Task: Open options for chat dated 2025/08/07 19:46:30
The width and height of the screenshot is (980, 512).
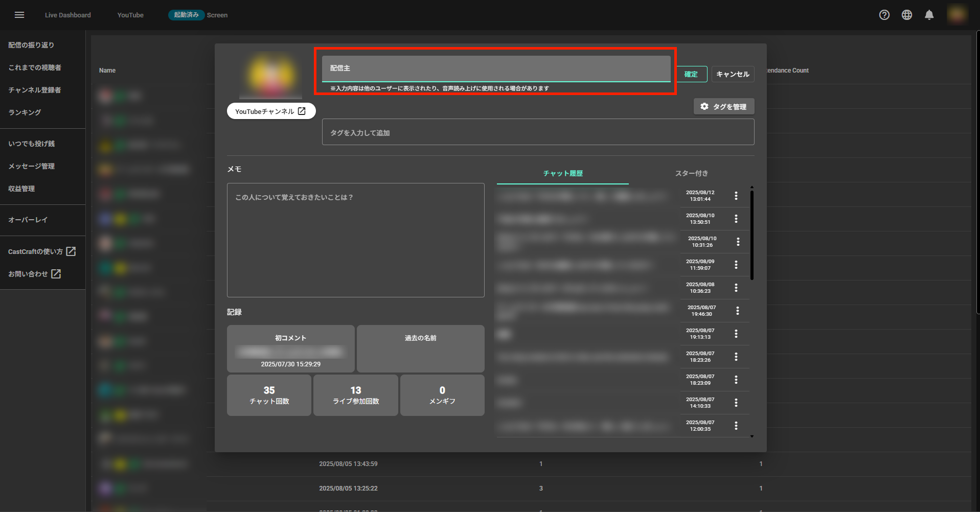Action: coord(738,311)
